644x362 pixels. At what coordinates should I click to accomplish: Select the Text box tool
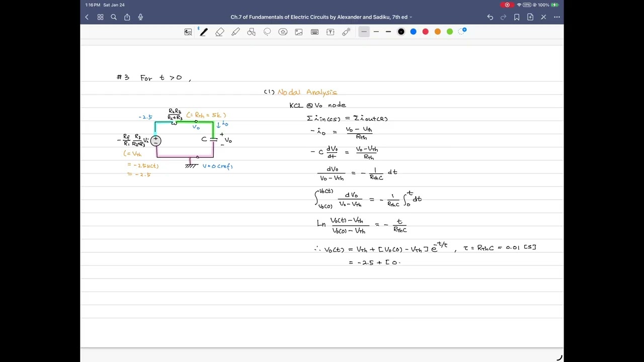point(331,32)
